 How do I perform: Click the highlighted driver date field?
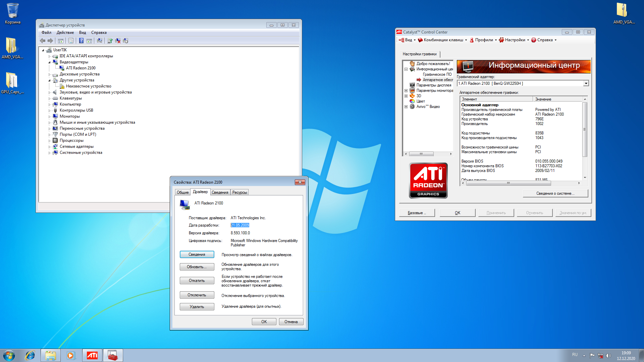[x=240, y=225]
